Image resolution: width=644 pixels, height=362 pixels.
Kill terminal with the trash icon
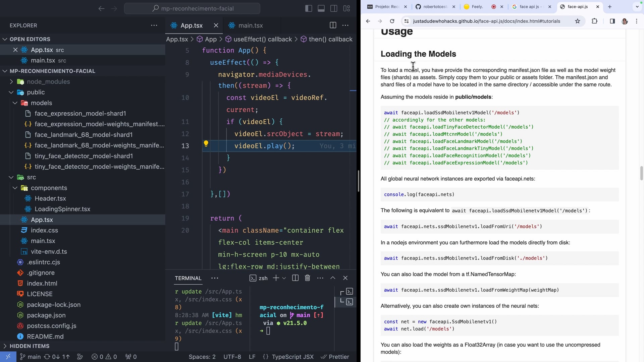pos(307,278)
